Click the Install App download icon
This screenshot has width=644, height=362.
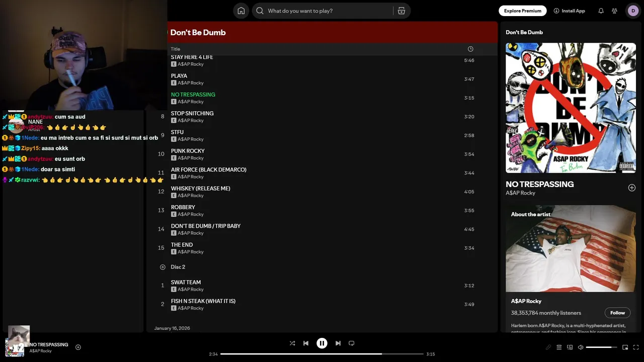[x=556, y=11]
